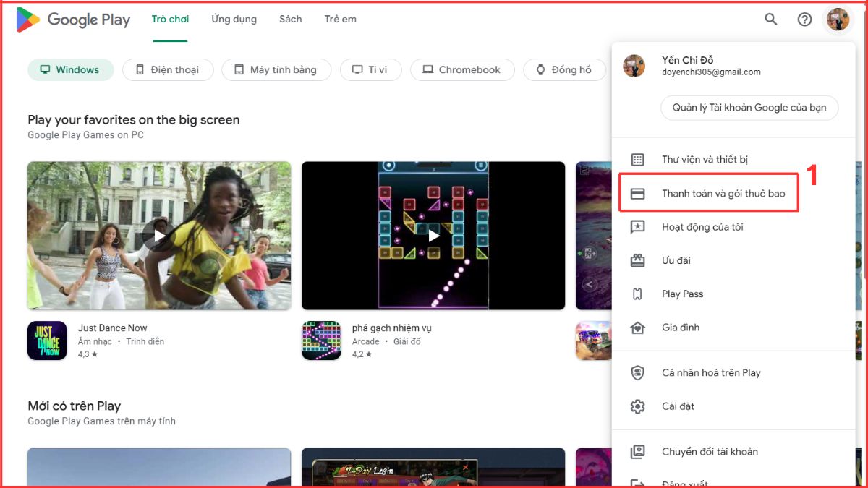Image resolution: width=868 pixels, height=488 pixels.
Task: Click the gift icon beside Ưu đãi
Action: point(637,260)
